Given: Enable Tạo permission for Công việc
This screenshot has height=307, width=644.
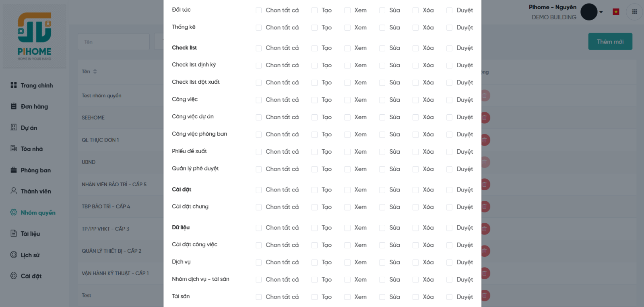Looking at the screenshot, I should pos(315,100).
